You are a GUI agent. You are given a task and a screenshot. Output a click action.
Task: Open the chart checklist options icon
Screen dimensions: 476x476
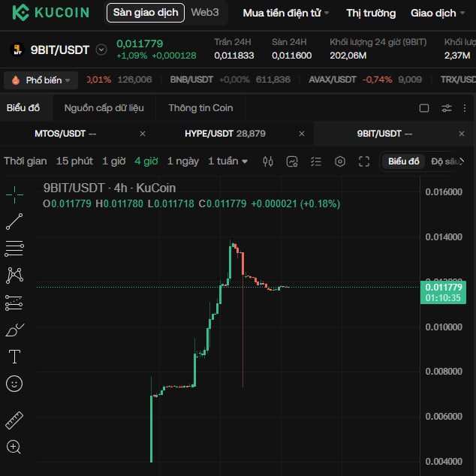pos(316,161)
